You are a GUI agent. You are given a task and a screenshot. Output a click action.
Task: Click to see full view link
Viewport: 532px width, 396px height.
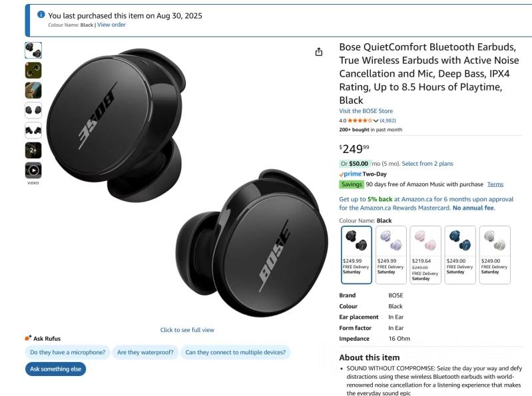click(187, 330)
